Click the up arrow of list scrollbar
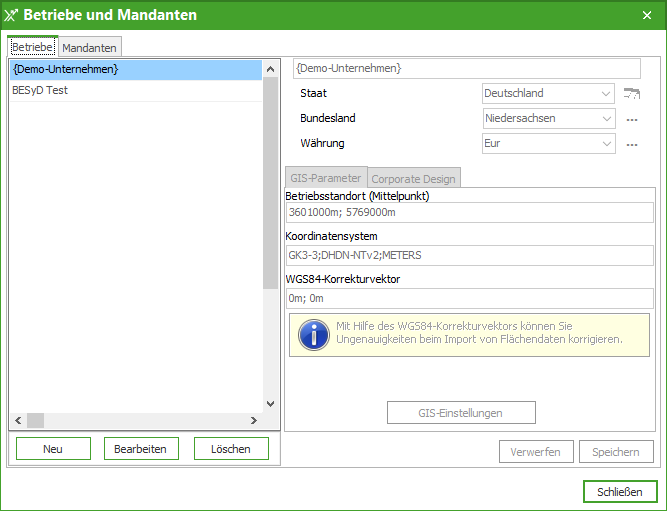 coord(270,69)
